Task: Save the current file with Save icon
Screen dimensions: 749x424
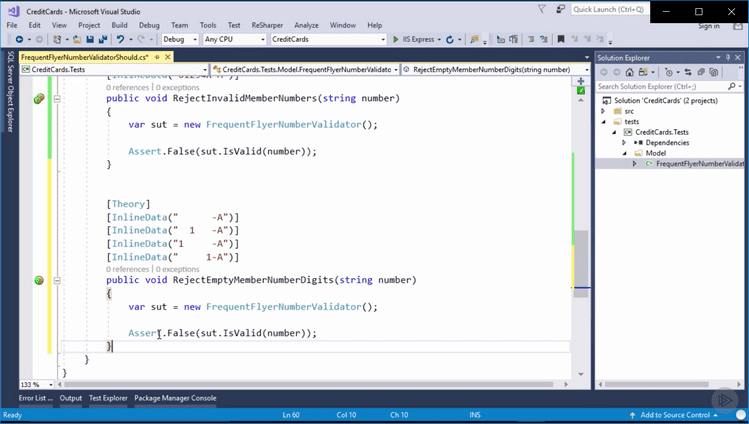Action: coord(90,40)
